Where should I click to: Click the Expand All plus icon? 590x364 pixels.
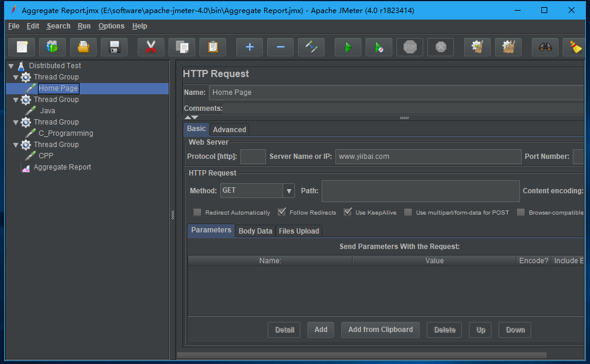[x=249, y=47]
